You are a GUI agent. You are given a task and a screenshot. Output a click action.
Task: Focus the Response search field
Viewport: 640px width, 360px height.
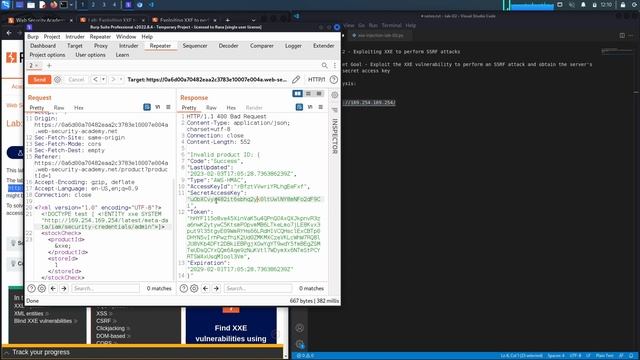tap(258, 288)
